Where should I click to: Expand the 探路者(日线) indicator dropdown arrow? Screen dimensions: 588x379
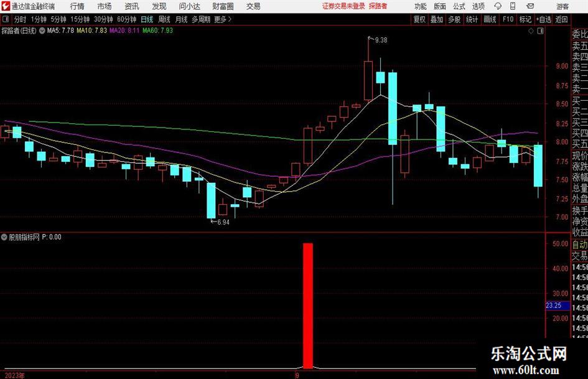pyautogui.click(x=42, y=30)
